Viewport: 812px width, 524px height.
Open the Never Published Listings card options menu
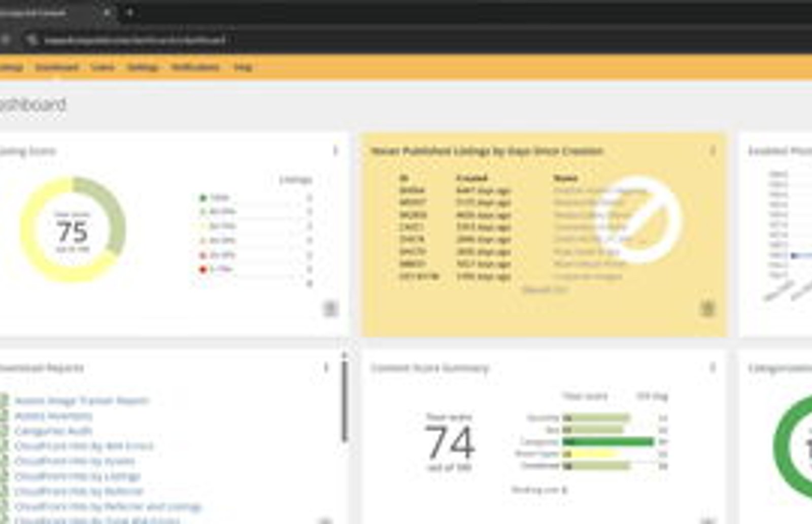[x=713, y=150]
